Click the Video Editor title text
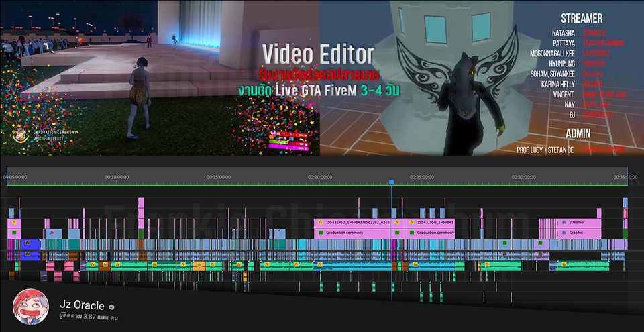This screenshot has height=332, width=644. coord(318,55)
